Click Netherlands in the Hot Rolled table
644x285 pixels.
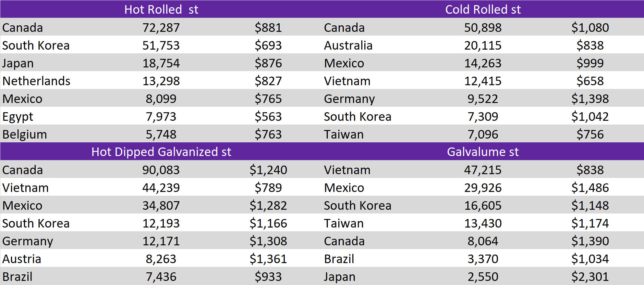pos(36,81)
